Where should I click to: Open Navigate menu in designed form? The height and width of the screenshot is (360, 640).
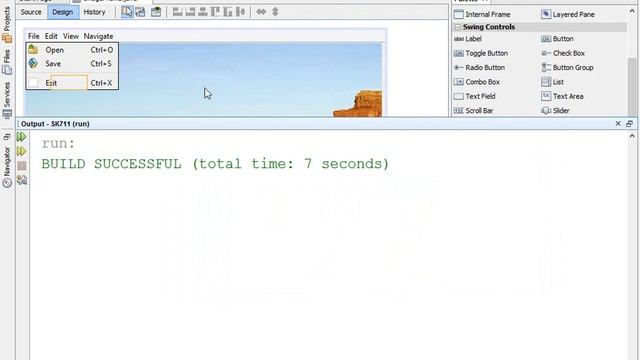click(x=98, y=36)
